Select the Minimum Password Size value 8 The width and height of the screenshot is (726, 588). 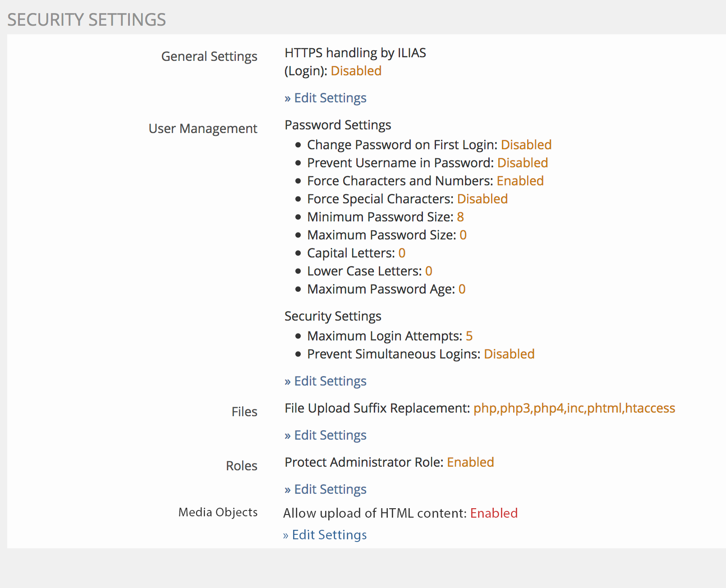[x=460, y=217]
